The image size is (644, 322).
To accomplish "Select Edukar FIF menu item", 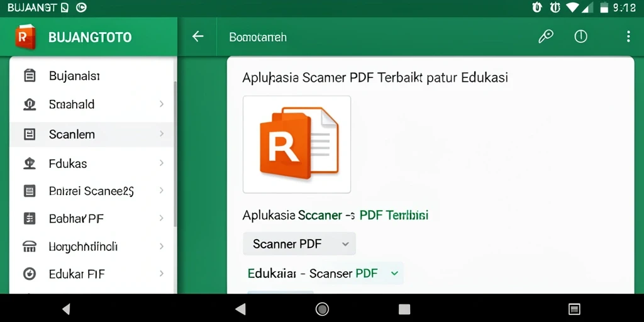I will [x=93, y=274].
